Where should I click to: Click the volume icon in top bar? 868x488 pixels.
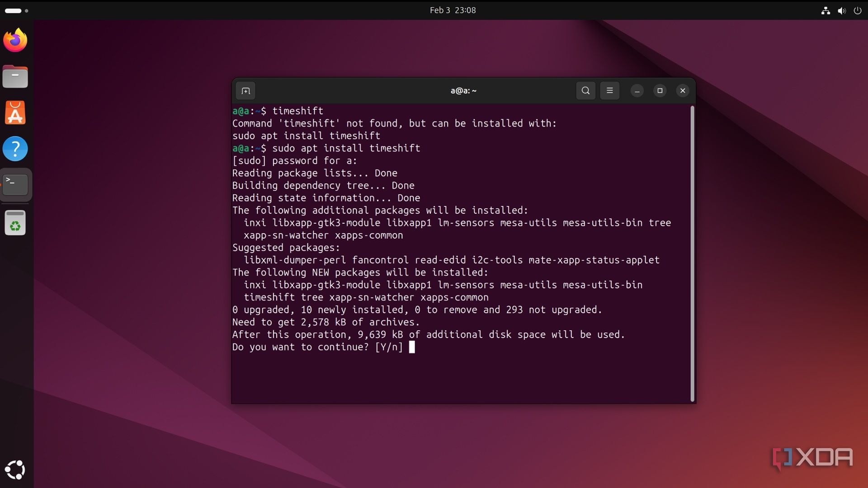coord(842,10)
